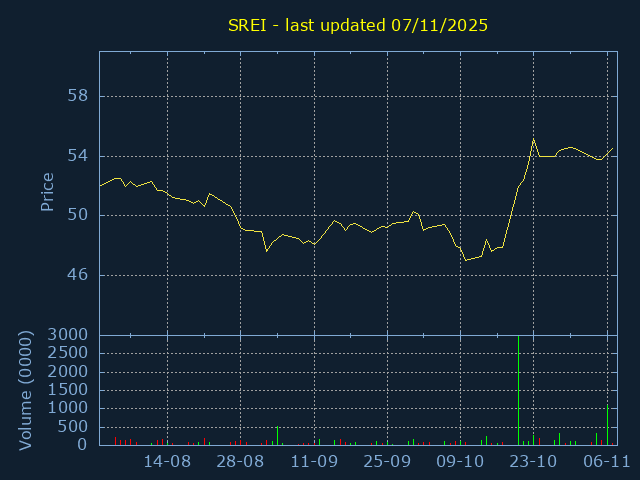Click the 25-09 date label
The width and height of the screenshot is (640, 480).
coord(387,462)
